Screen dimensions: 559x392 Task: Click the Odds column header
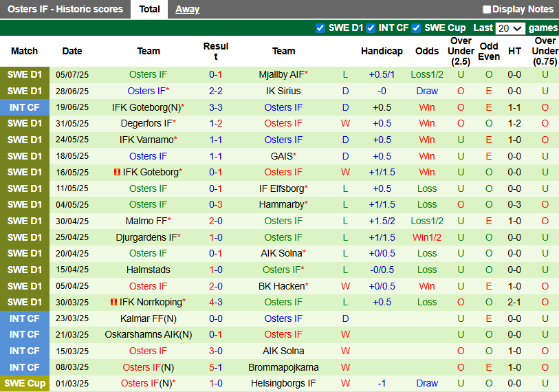pyautogui.click(x=427, y=52)
